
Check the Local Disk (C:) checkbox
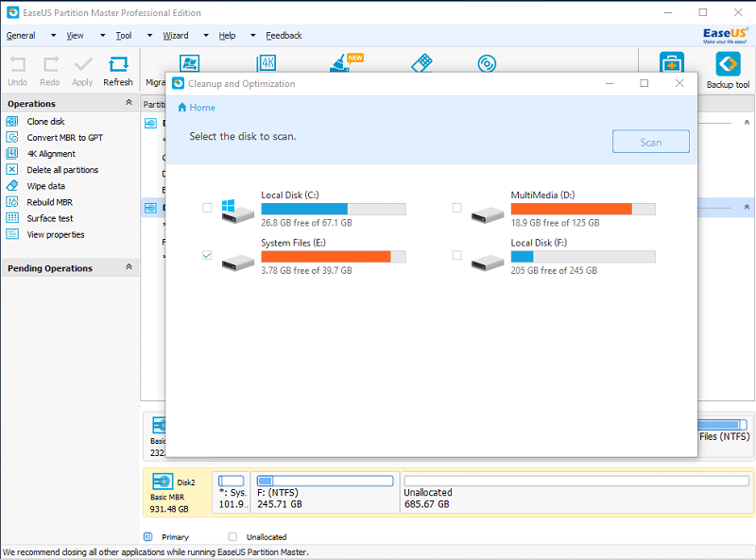207,208
